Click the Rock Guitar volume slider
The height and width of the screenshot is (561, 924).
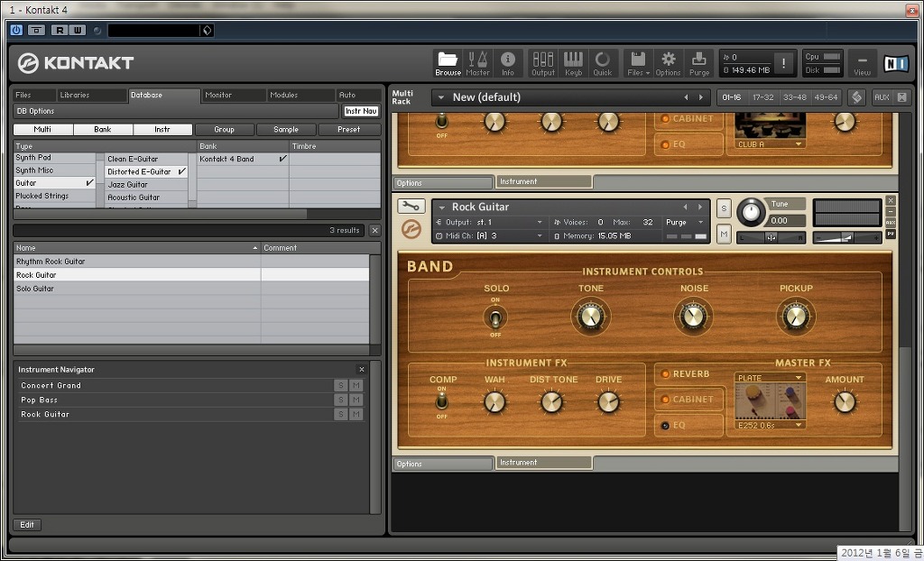pyautogui.click(x=846, y=237)
